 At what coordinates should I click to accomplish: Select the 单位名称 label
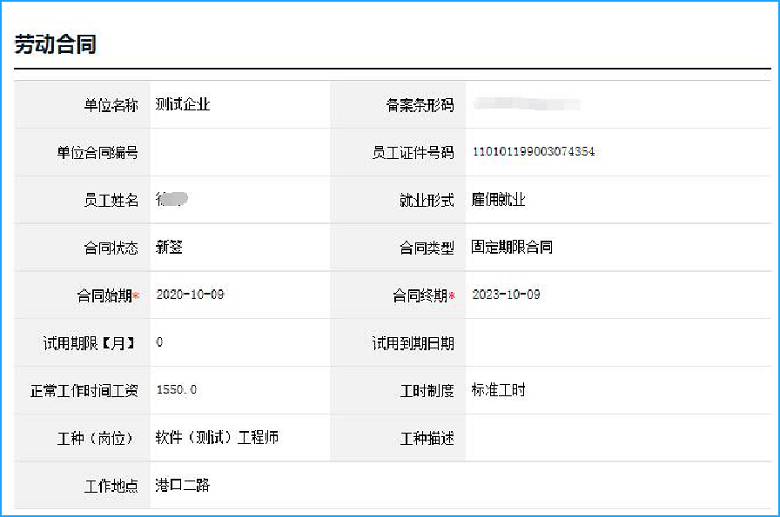point(111,105)
